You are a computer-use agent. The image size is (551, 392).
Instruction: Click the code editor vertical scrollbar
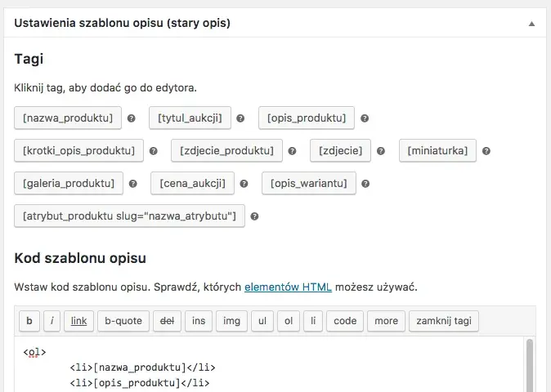[x=530, y=365]
